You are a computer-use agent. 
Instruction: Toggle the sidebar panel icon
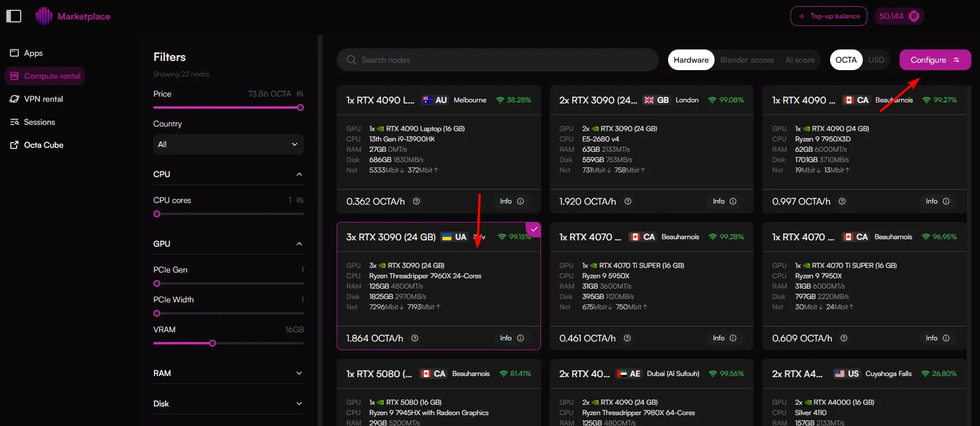14,16
